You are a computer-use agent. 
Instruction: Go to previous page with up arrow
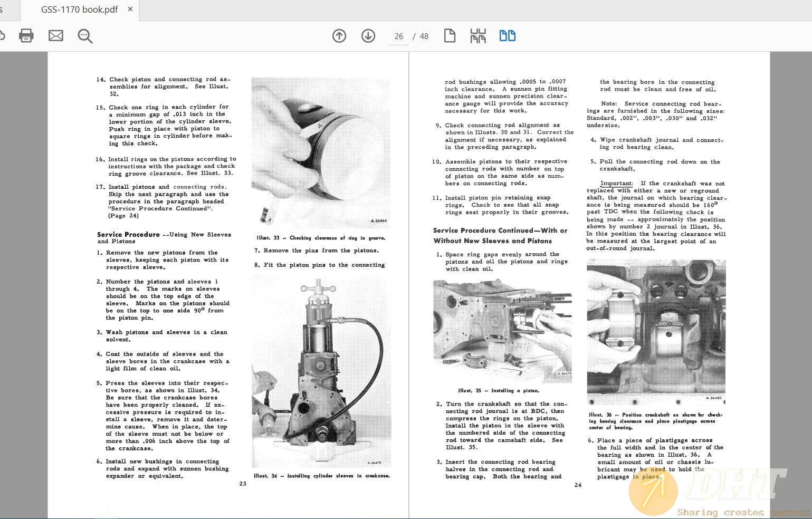pos(339,36)
